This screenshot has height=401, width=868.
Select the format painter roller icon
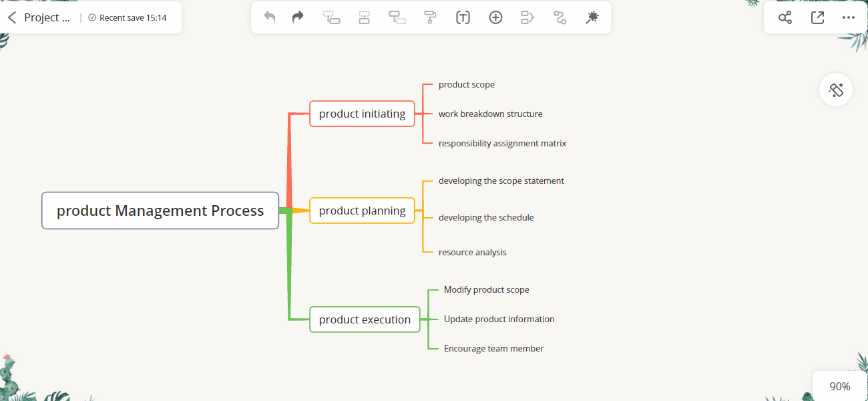[430, 17]
